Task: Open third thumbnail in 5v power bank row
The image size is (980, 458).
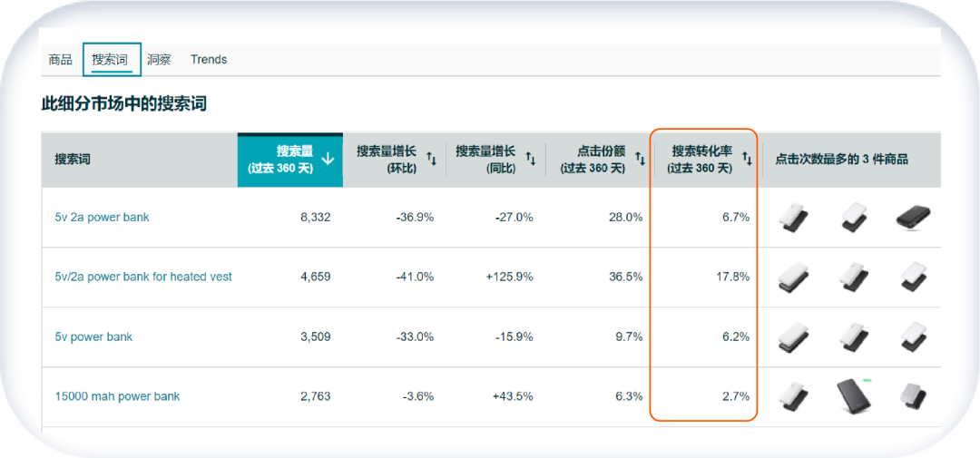Action: [913, 336]
